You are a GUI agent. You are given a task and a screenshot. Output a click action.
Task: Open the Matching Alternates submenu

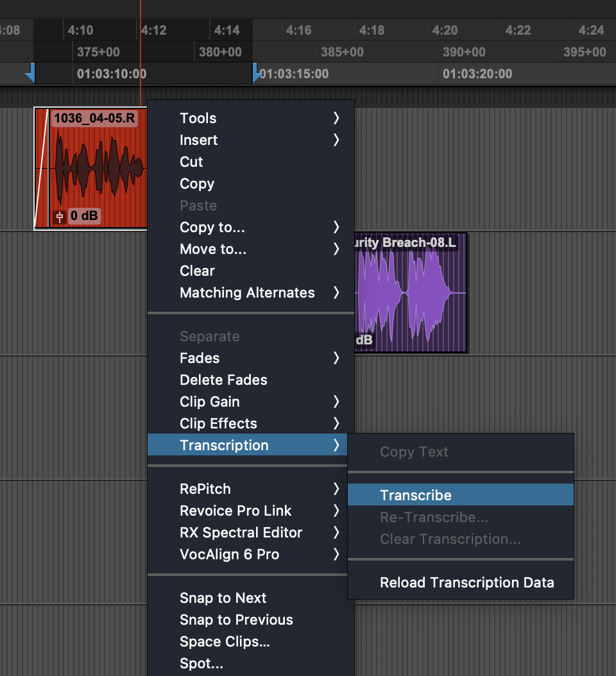click(x=251, y=292)
